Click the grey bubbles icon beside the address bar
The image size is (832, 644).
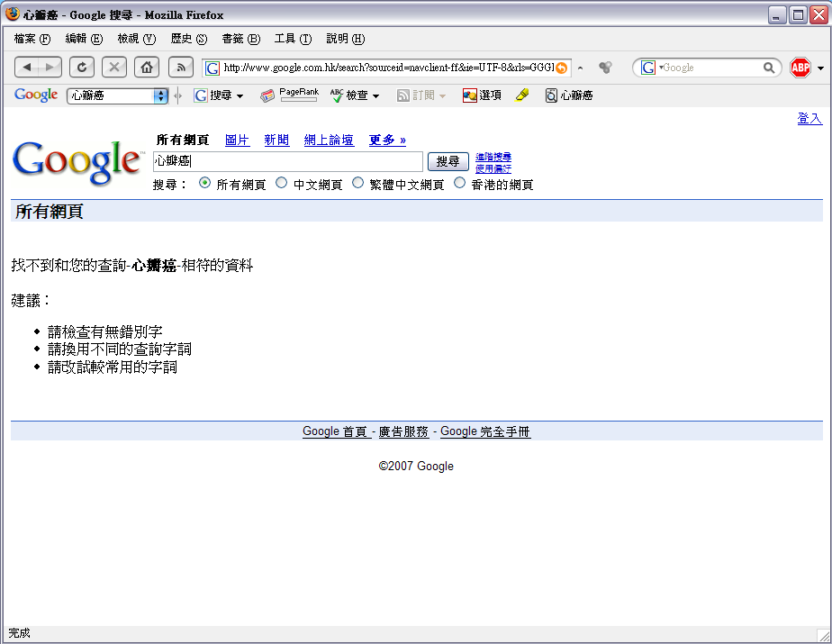pos(605,68)
